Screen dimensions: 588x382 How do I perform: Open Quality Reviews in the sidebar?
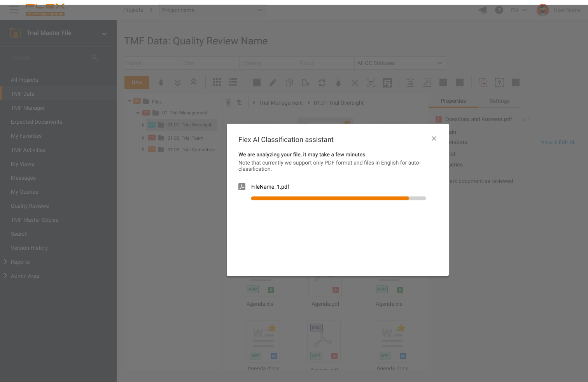point(30,206)
